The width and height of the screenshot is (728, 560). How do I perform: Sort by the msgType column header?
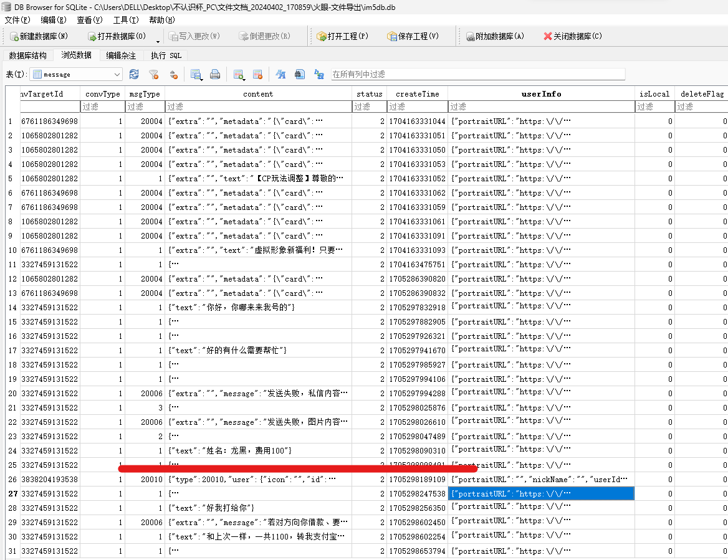point(145,93)
